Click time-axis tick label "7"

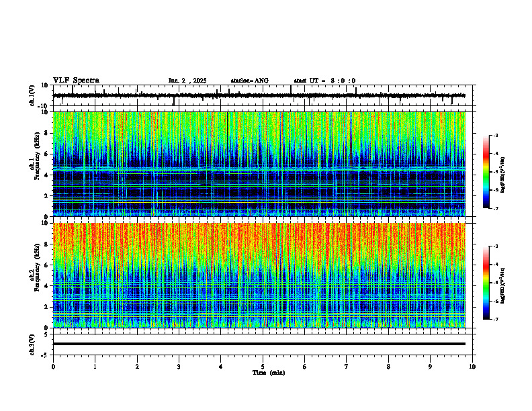click(347, 367)
